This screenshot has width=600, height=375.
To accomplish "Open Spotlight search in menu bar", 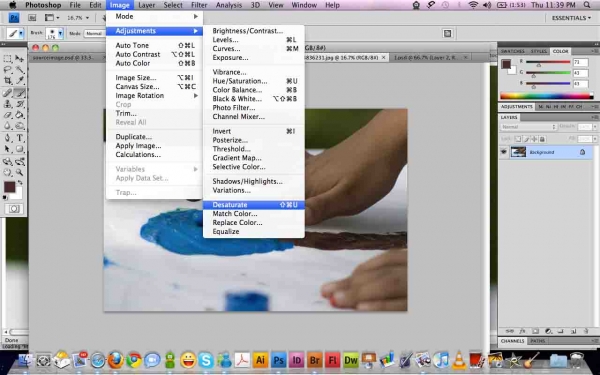I will click(x=587, y=5).
